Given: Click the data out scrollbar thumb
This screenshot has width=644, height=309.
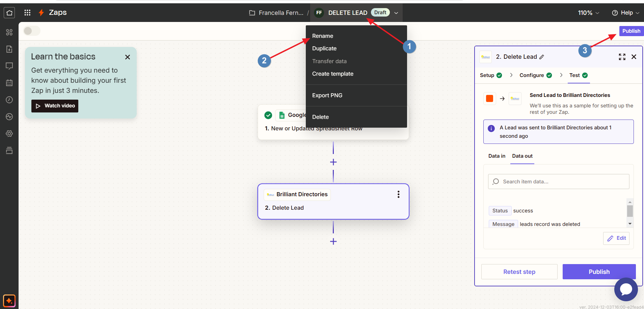Looking at the screenshot, I should point(630,211).
